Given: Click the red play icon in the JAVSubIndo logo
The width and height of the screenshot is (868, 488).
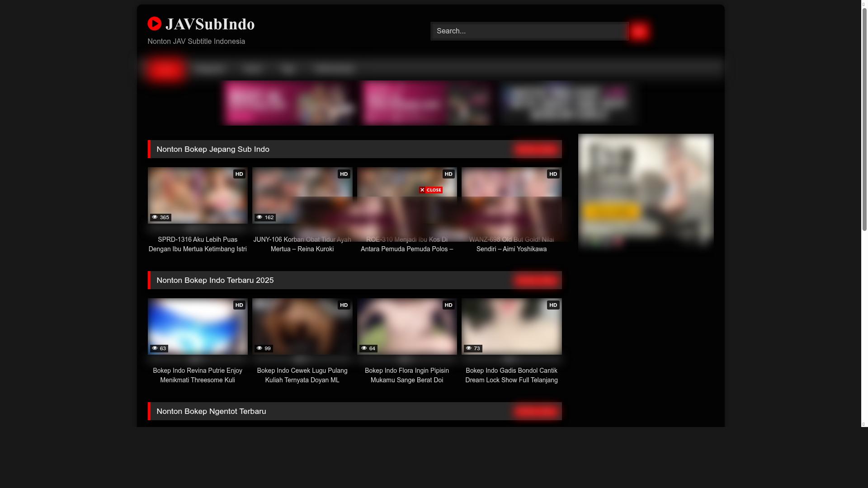Looking at the screenshot, I should pos(154,24).
